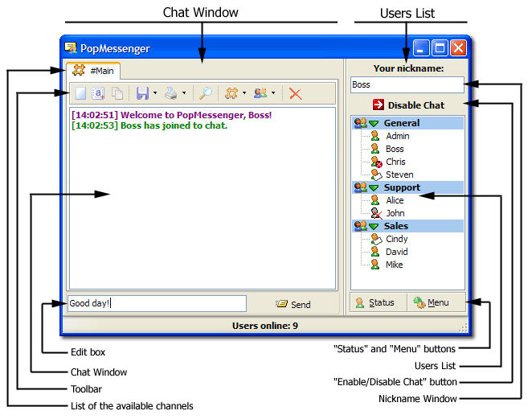Click Chris's blocked user icon
The image size is (532, 419).
(x=376, y=162)
